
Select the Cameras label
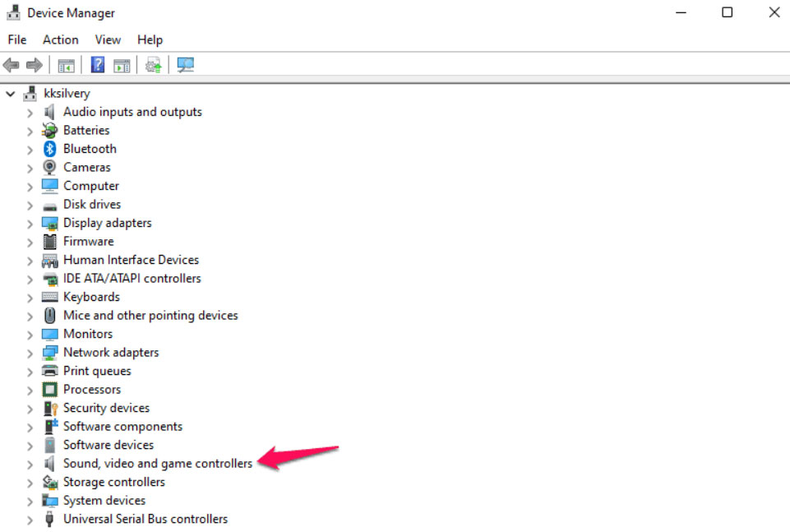click(x=86, y=167)
